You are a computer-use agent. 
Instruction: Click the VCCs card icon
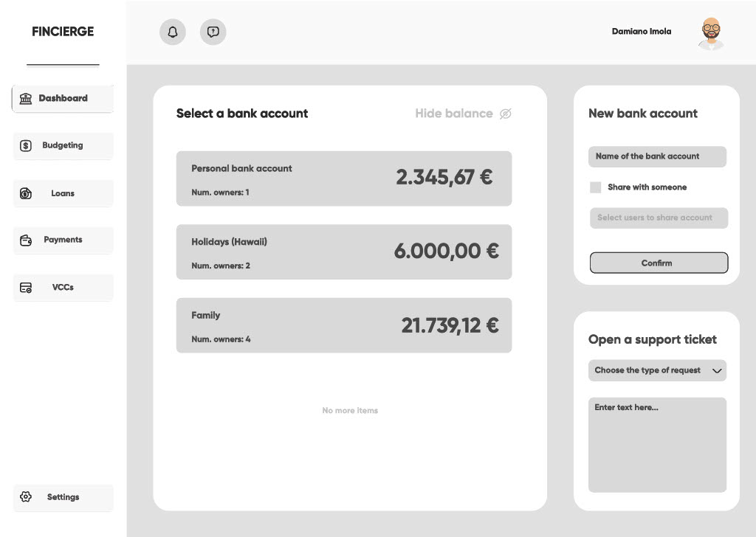click(x=26, y=288)
